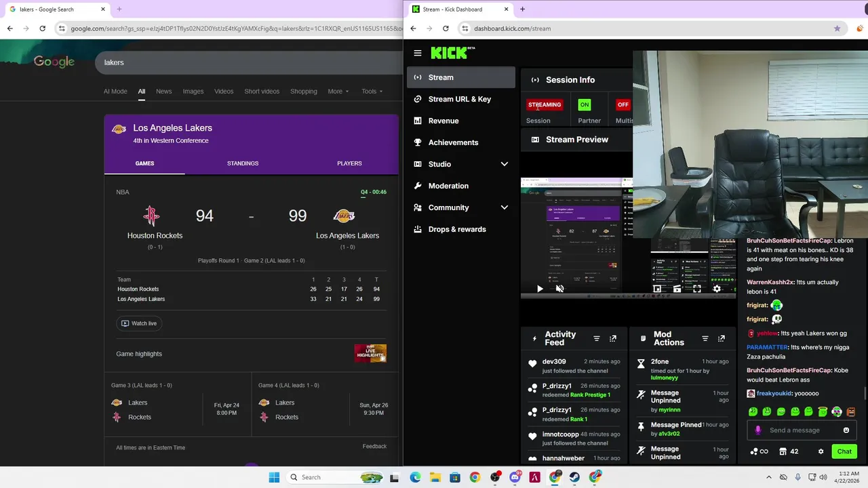
Task: Open Windows Start menu
Action: click(274, 477)
